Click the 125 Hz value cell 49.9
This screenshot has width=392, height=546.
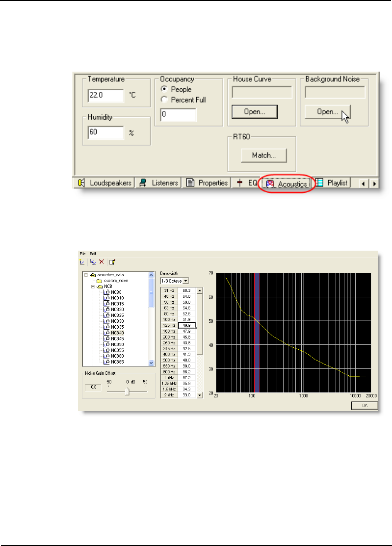click(187, 325)
